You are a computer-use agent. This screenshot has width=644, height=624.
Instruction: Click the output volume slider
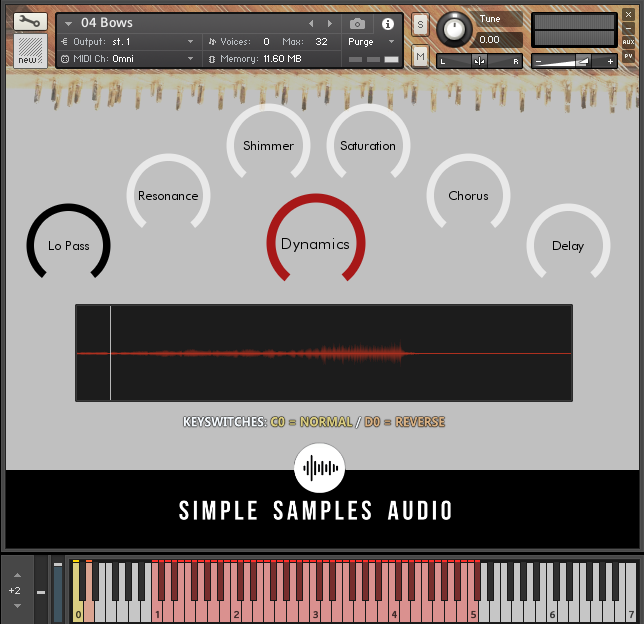click(574, 61)
